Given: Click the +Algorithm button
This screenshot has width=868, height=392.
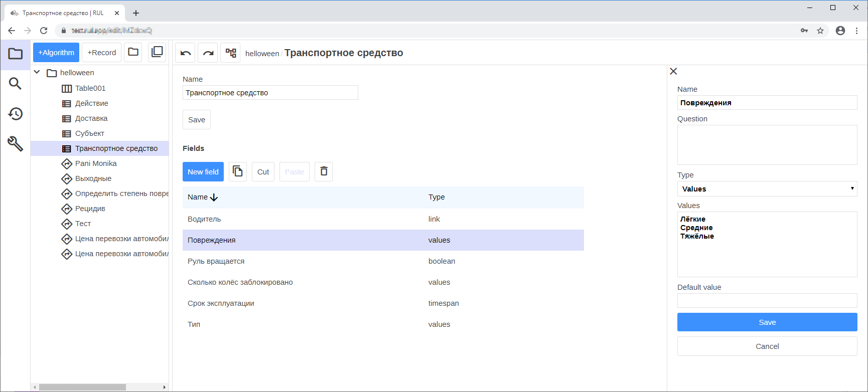Looking at the screenshot, I should pyautogui.click(x=56, y=53).
